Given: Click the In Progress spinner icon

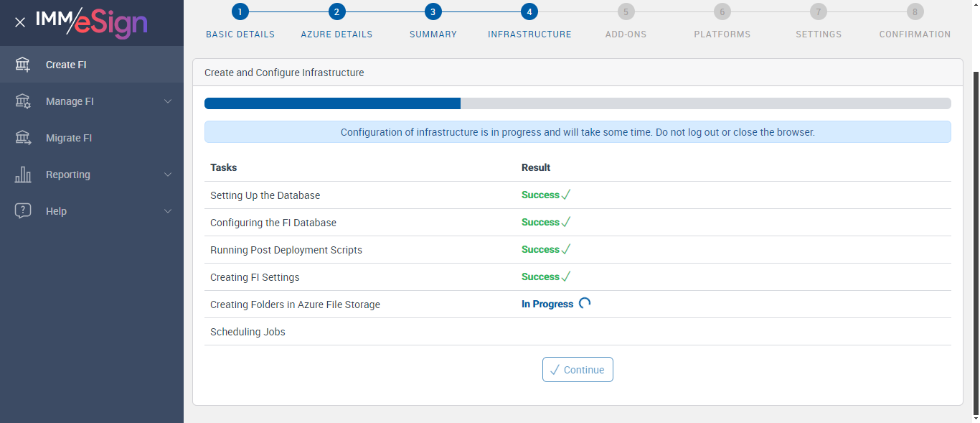Looking at the screenshot, I should [x=585, y=304].
